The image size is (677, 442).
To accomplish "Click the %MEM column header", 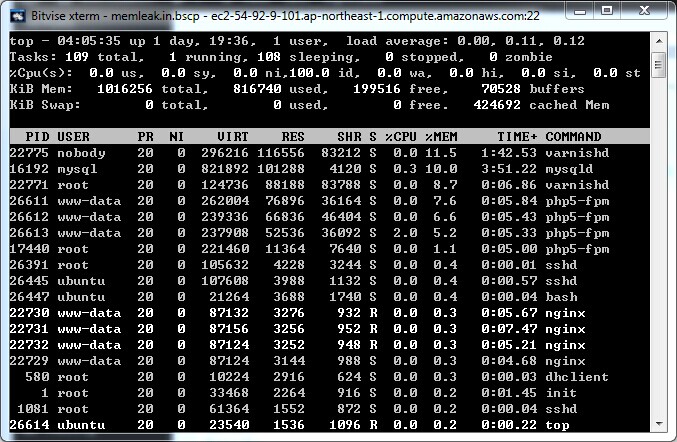I will click(x=441, y=137).
